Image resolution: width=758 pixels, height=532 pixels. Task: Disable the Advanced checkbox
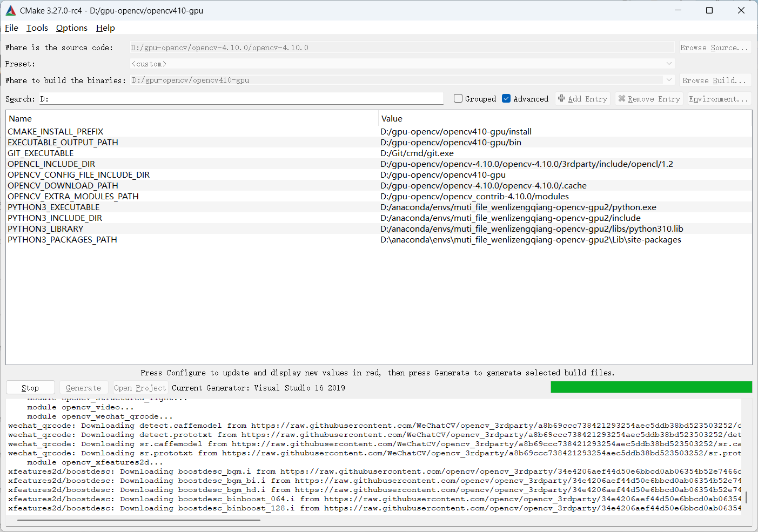(x=506, y=98)
